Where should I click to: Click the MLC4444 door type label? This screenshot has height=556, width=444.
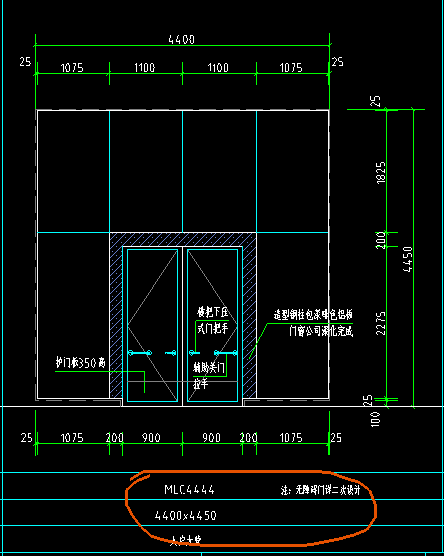click(189, 490)
